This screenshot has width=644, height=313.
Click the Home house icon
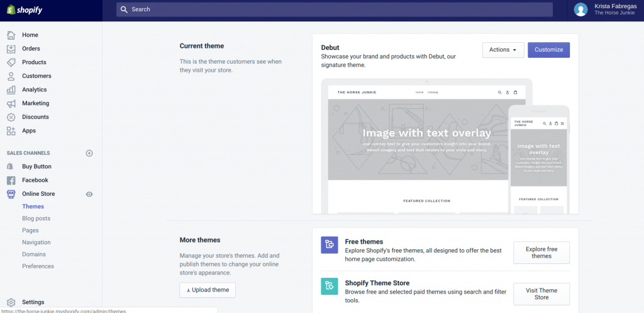[11, 35]
